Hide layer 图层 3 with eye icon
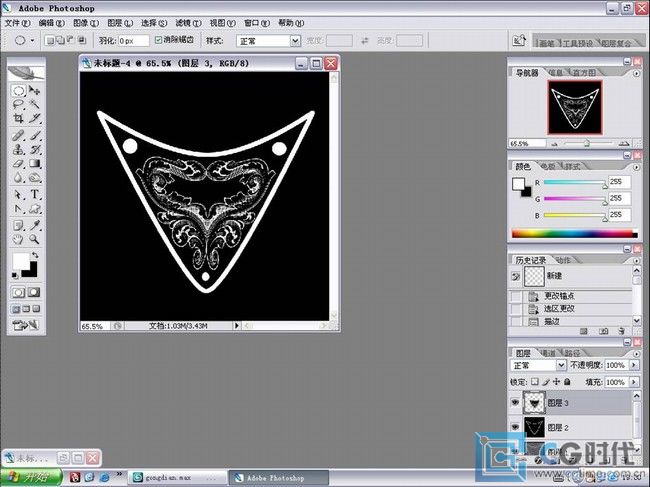Viewport: 650px width, 487px height. tap(515, 402)
